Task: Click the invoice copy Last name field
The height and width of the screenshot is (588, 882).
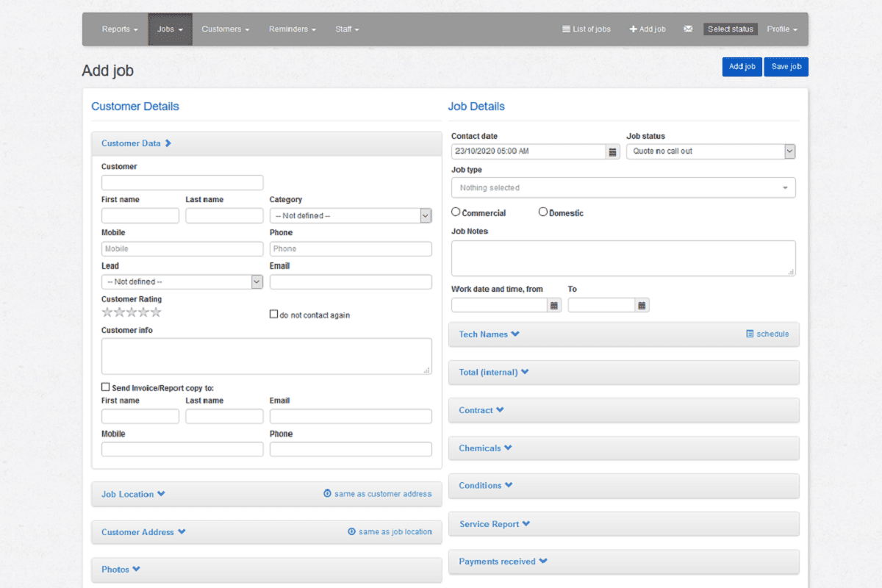Action: pos(224,416)
